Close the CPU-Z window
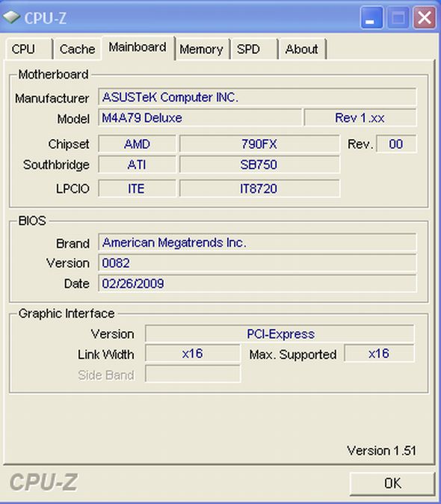This screenshot has height=504, width=441. pos(425,18)
